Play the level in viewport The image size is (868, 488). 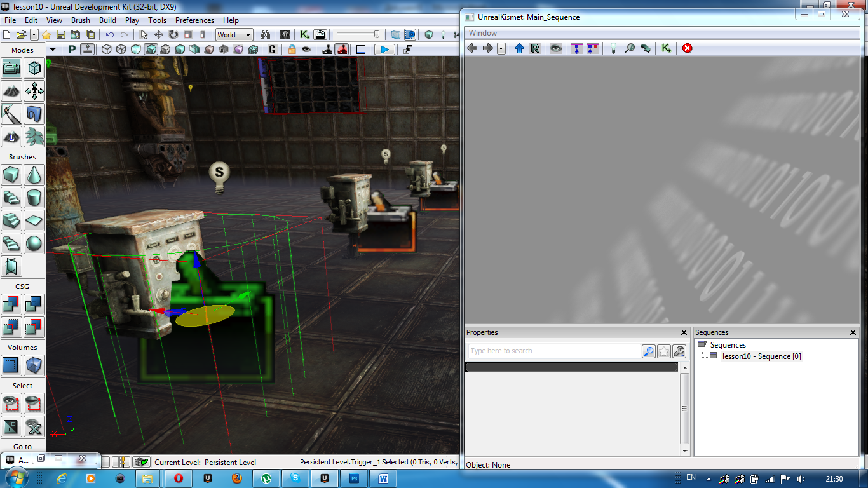tap(384, 50)
